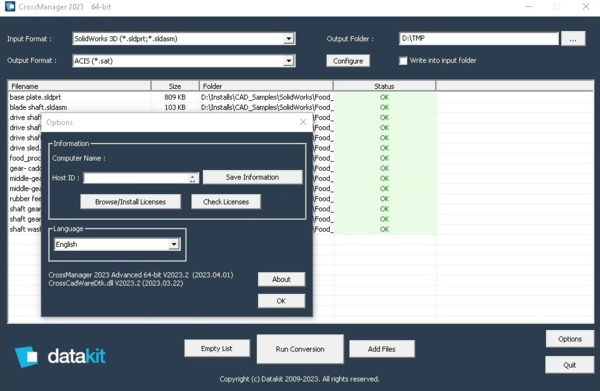Minimize the CrossManager window

[x=528, y=7]
